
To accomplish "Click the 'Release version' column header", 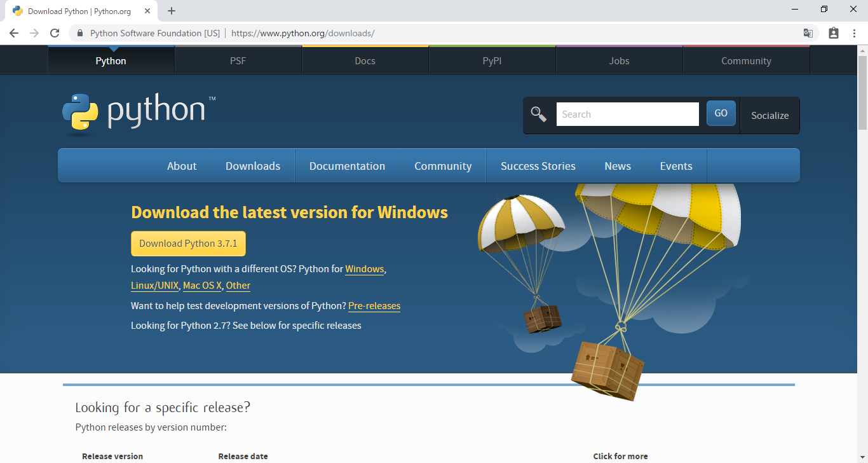I will coord(112,456).
